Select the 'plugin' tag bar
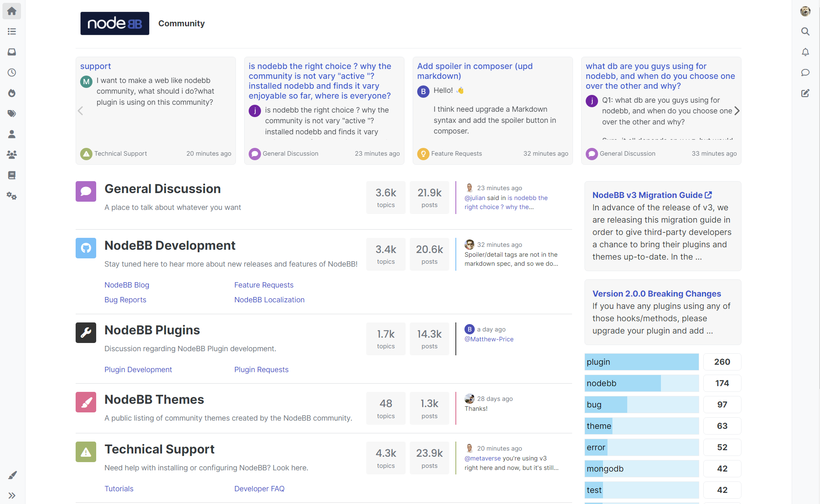 pyautogui.click(x=641, y=362)
